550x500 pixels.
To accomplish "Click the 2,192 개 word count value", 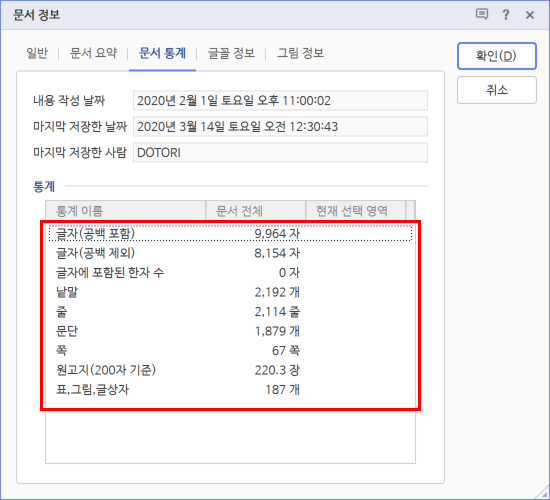I will [x=277, y=292].
